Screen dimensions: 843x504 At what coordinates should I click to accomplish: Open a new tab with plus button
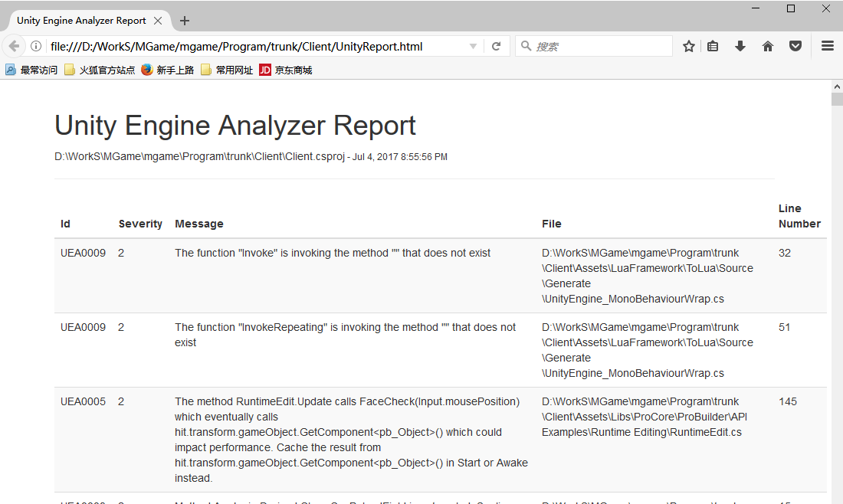click(185, 21)
